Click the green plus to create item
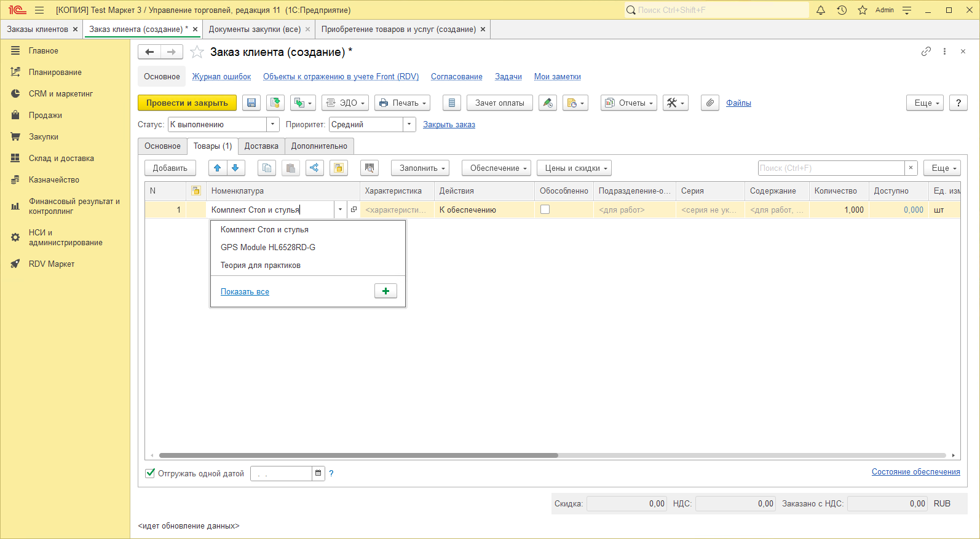The image size is (980, 539). click(385, 291)
